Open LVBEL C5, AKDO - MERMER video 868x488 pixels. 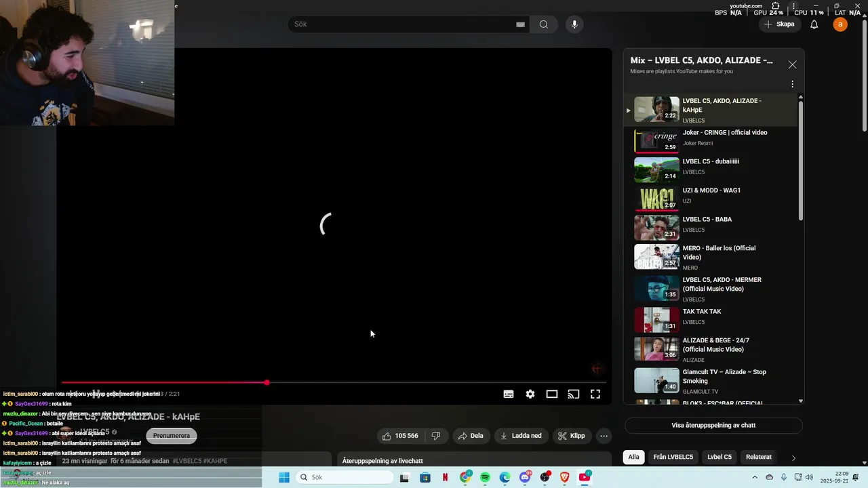coord(712,289)
